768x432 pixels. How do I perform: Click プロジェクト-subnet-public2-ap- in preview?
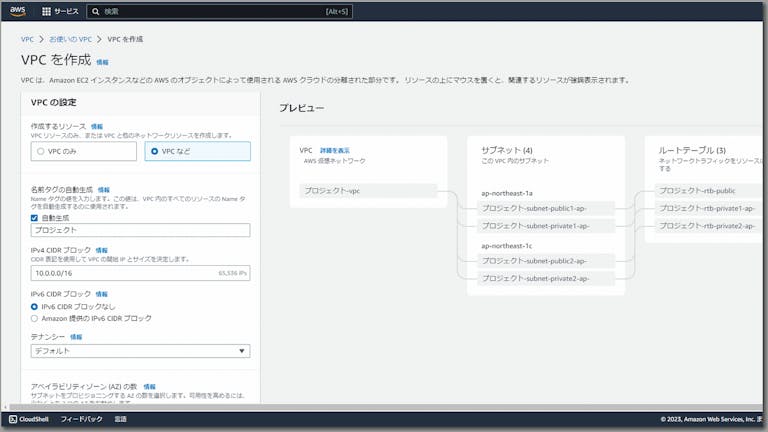pyautogui.click(x=546, y=261)
